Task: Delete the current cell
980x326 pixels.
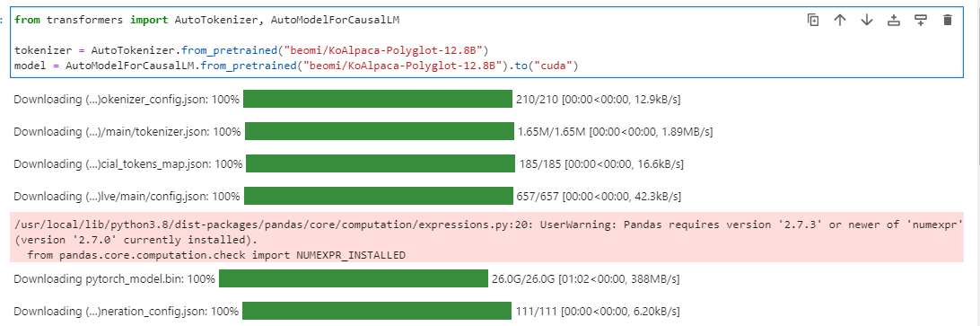Action: point(948,20)
